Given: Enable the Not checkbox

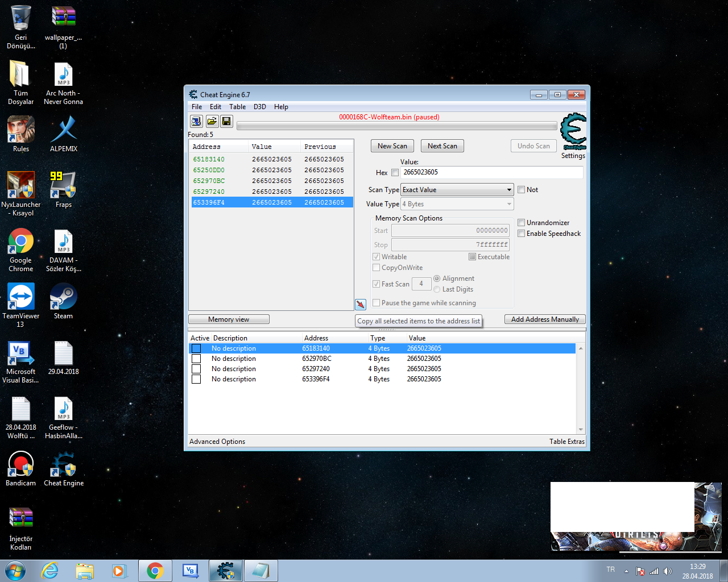Looking at the screenshot, I should [x=521, y=190].
